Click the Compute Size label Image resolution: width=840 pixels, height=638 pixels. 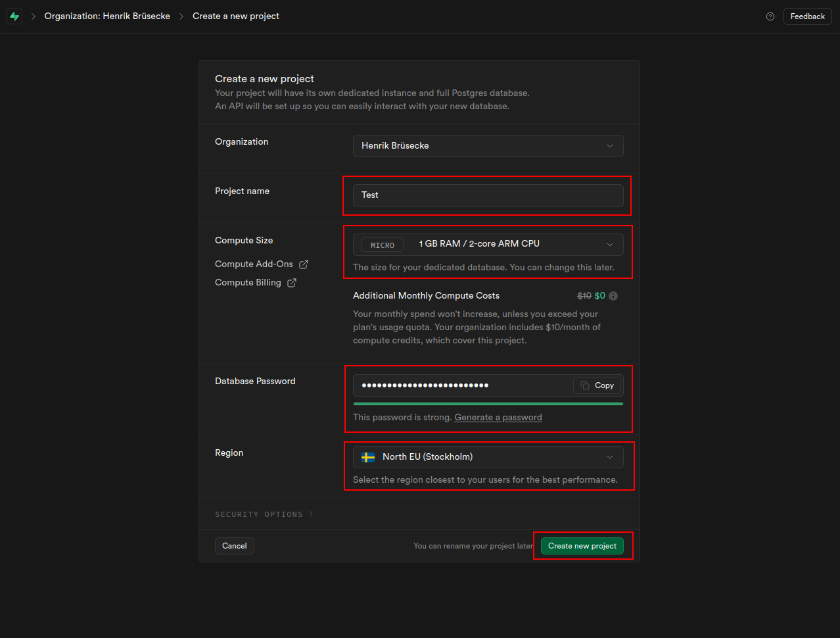pos(244,241)
